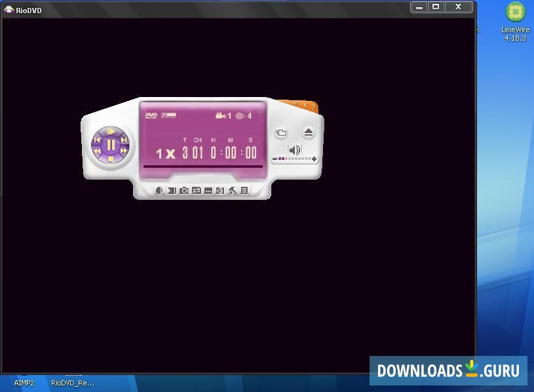Open settings with the hammer tool icon

232,191
